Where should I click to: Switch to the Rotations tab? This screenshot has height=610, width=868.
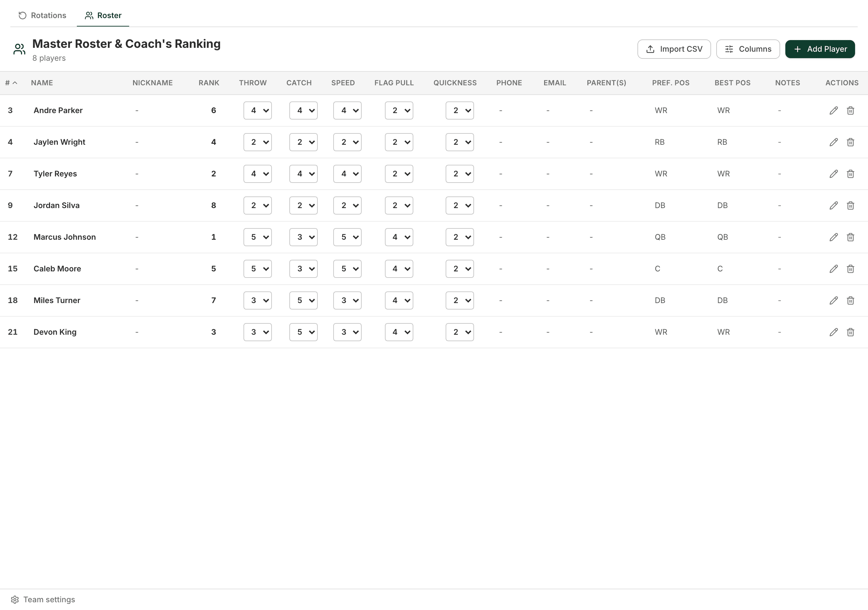42,16
